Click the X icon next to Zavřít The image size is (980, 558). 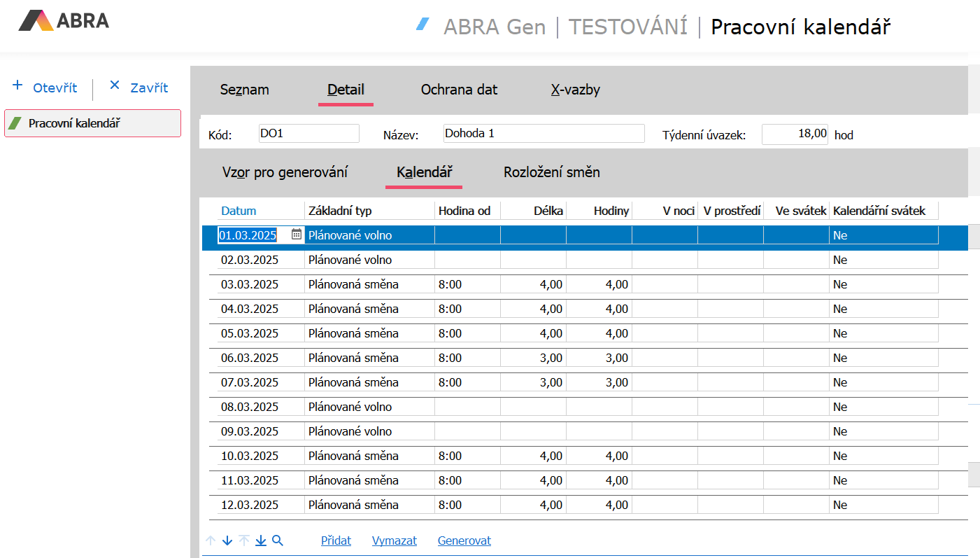(x=115, y=86)
